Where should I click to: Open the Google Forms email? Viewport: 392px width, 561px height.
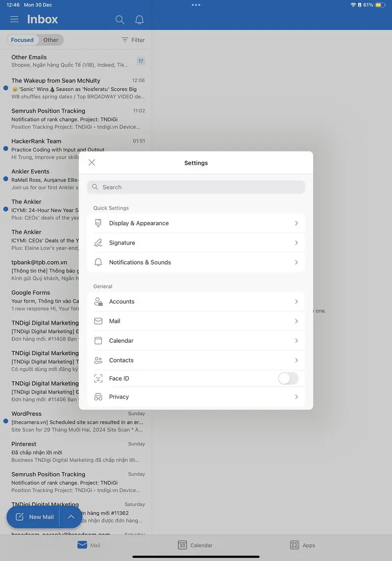click(x=39, y=300)
